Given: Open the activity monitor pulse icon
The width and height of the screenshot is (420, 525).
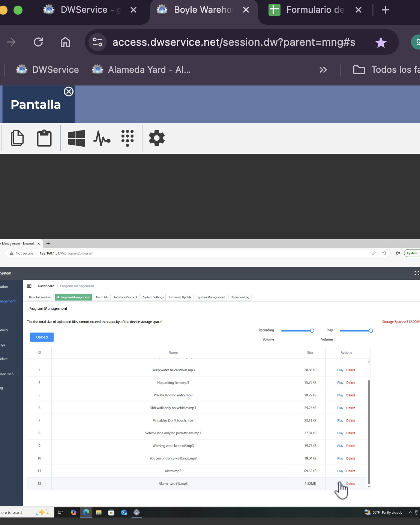Looking at the screenshot, I should [102, 138].
